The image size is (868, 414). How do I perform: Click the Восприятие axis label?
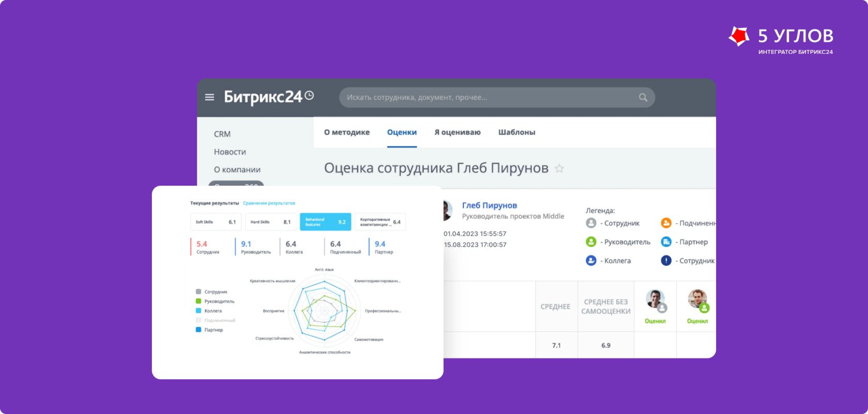pos(273,311)
